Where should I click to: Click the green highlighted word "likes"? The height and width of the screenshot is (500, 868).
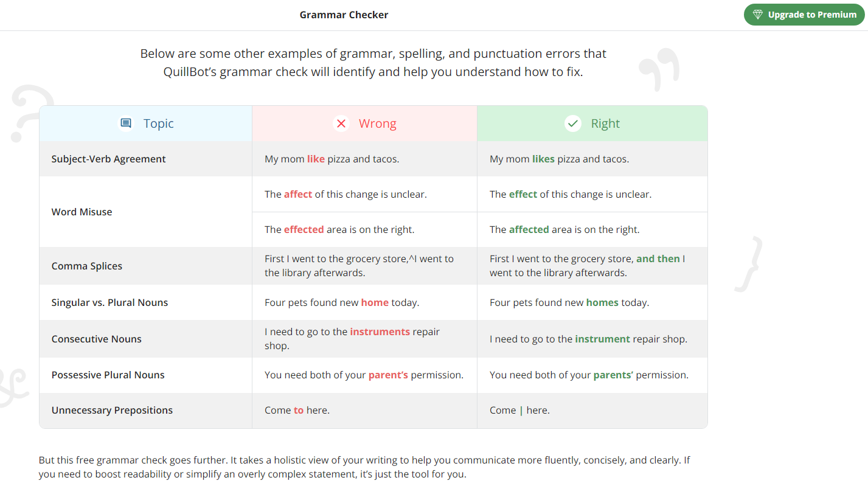coord(543,159)
